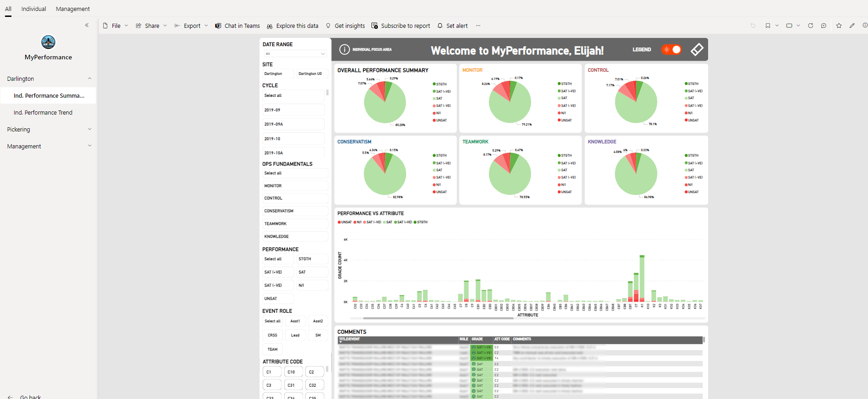Collapse the left navigation pane
The image size is (868, 399).
point(87,25)
